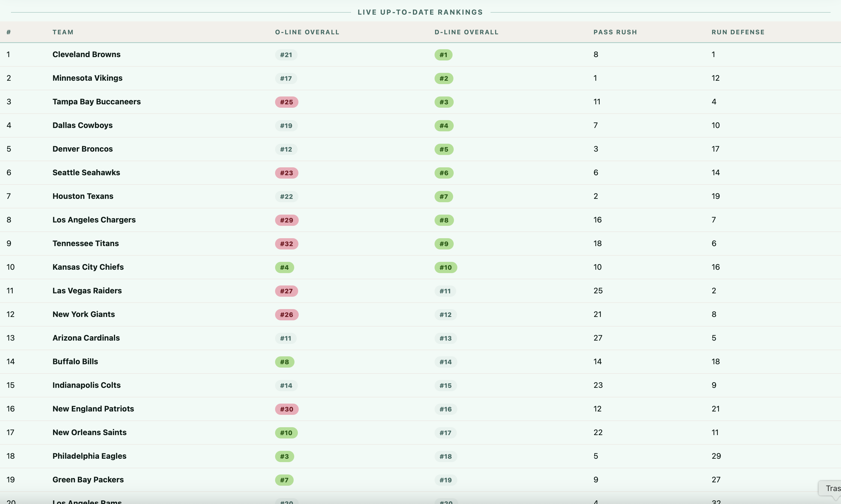The width and height of the screenshot is (841, 504).
Task: Click run defense value 17 for Broncos
Action: pos(715,149)
